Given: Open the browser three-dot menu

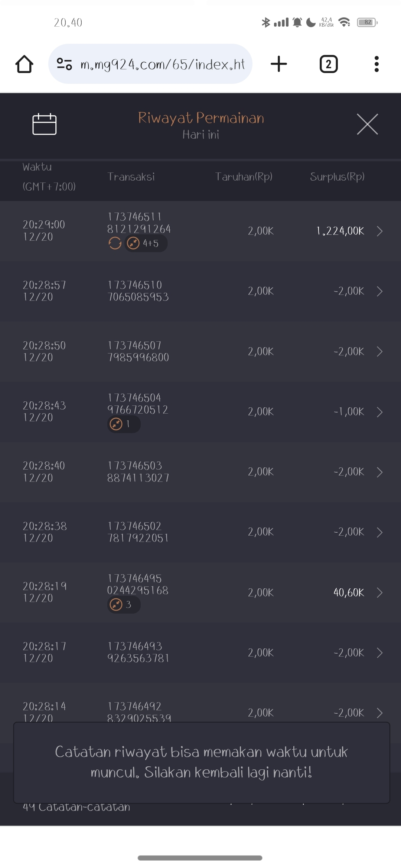Looking at the screenshot, I should 376,64.
